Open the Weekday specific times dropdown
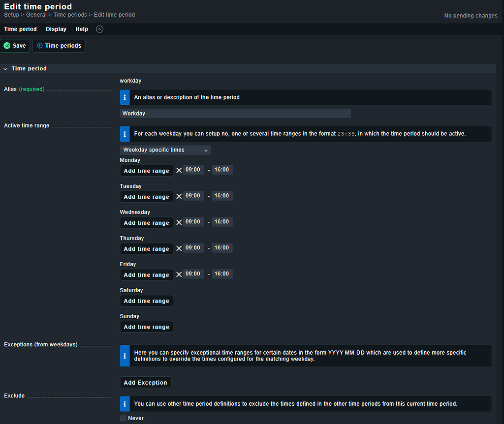 point(165,150)
